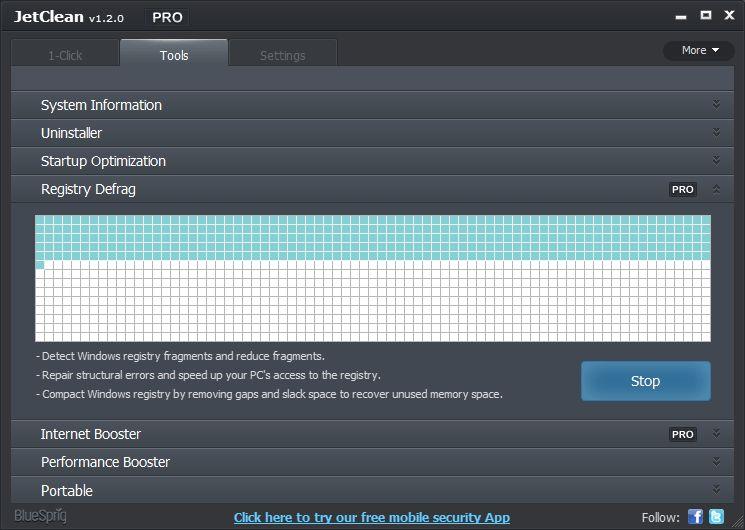
Task: Click the Follow: label
Action: (x=660, y=517)
